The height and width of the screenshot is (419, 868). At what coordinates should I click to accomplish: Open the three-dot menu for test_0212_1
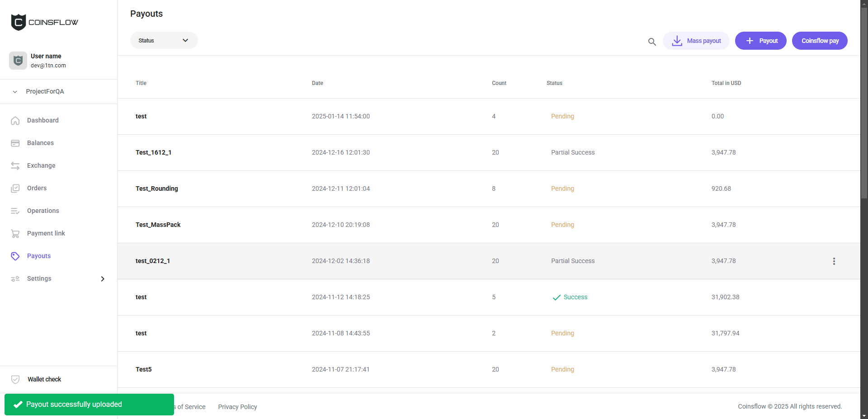point(834,261)
